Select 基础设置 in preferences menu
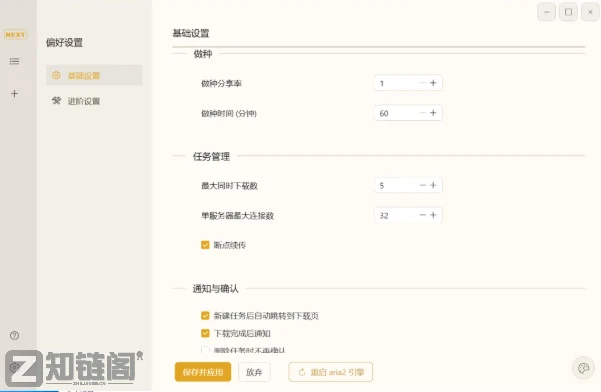Image resolution: width=601 pixels, height=392 pixels. tap(94, 75)
